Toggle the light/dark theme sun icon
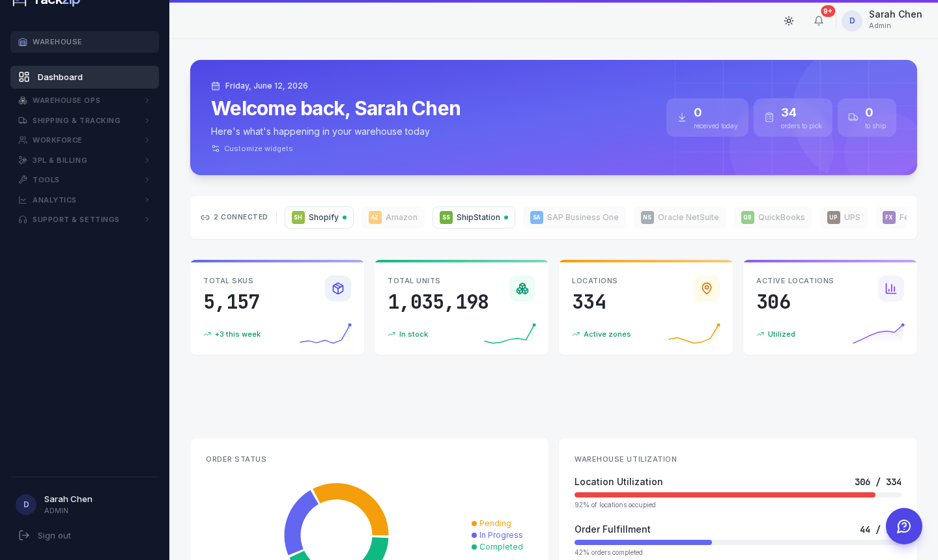Viewport: 938px width, 560px height. pyautogui.click(x=789, y=21)
